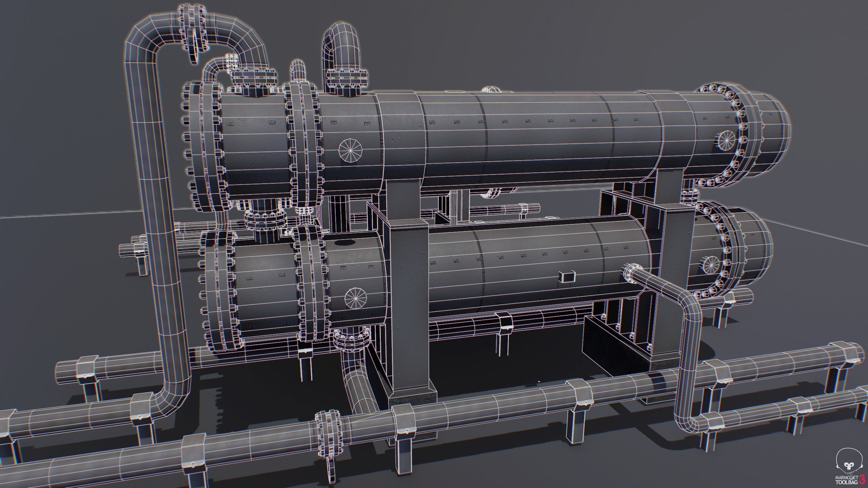Image resolution: width=868 pixels, height=488 pixels.
Task: Click the red 3 beside Toolbag text
Action: pyautogui.click(x=863, y=480)
